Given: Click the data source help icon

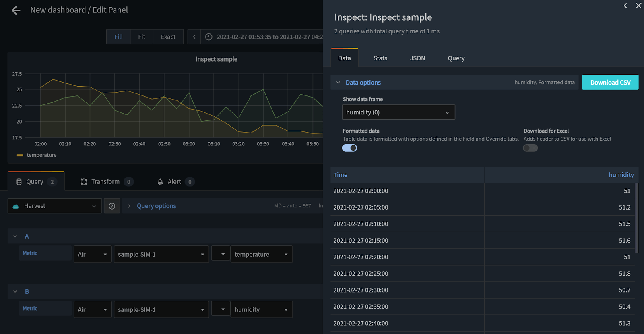Looking at the screenshot, I should [112, 206].
